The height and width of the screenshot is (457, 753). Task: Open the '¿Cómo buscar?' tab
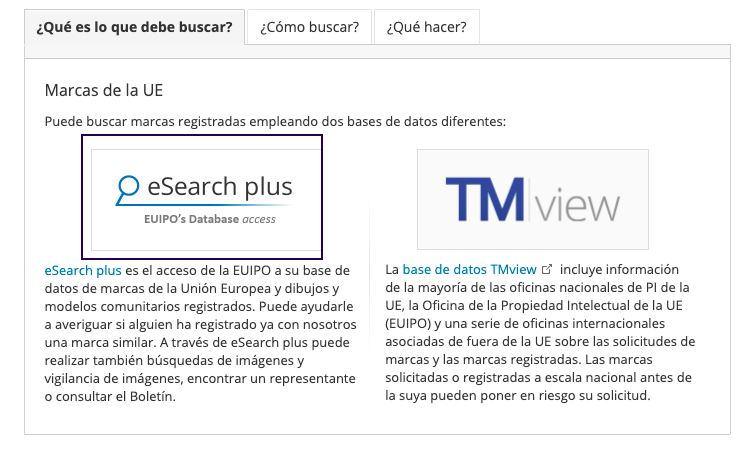point(309,27)
